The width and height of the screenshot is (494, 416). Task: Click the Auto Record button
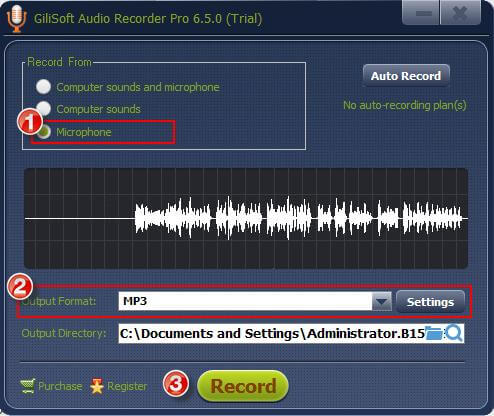pyautogui.click(x=406, y=76)
